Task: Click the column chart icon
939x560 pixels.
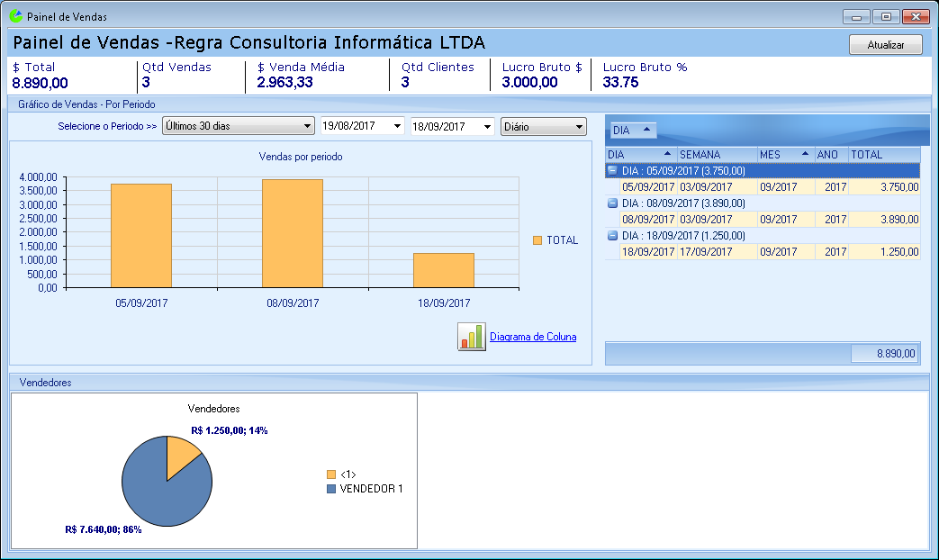Action: (x=471, y=337)
